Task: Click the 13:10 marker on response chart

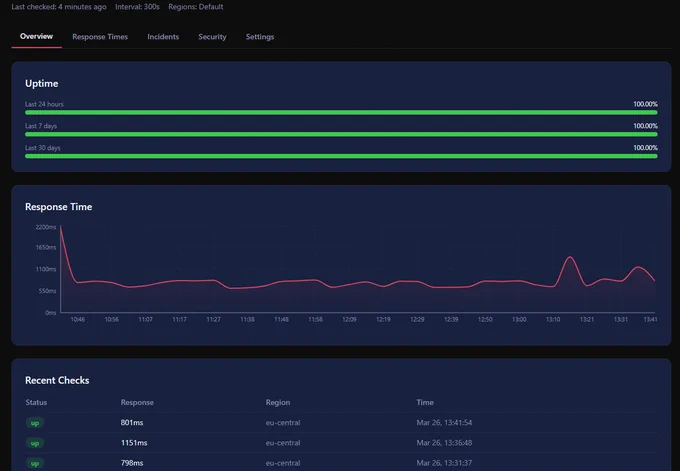Action: [x=553, y=320]
